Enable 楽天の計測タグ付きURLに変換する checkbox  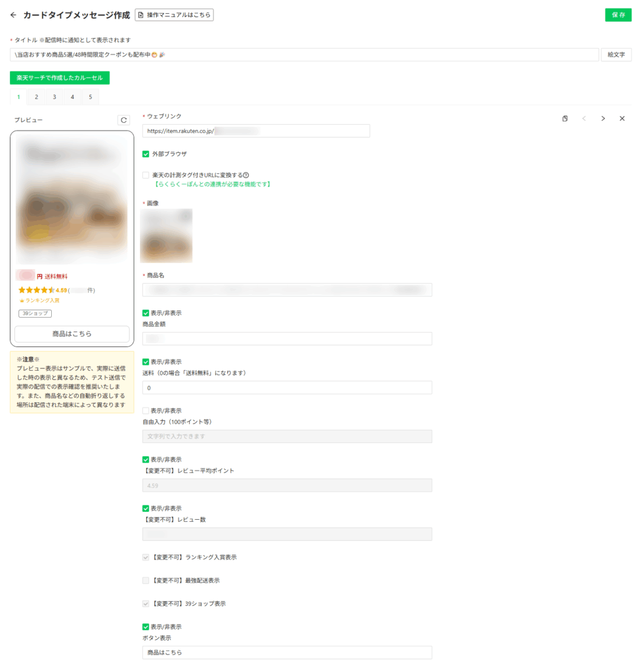tap(146, 175)
